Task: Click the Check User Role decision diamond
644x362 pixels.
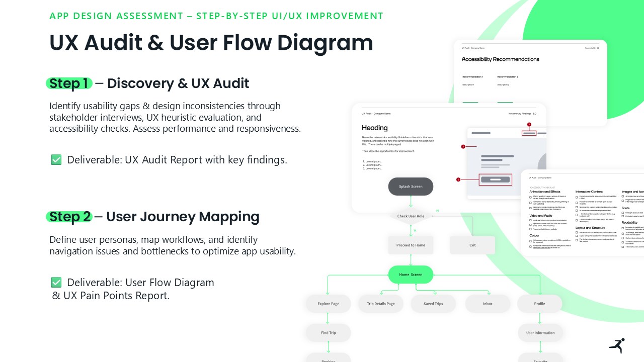Action: pyautogui.click(x=411, y=216)
